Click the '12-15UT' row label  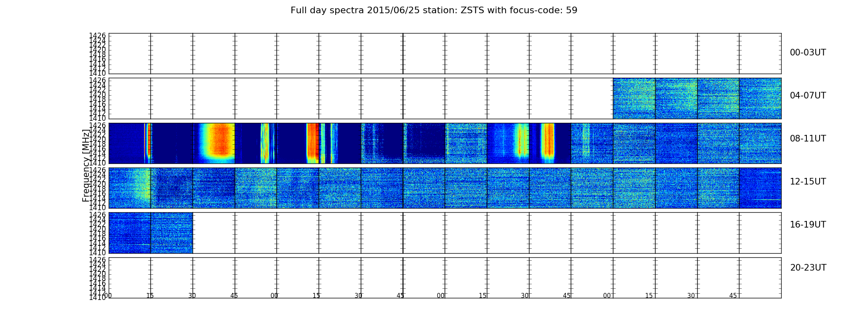click(808, 182)
